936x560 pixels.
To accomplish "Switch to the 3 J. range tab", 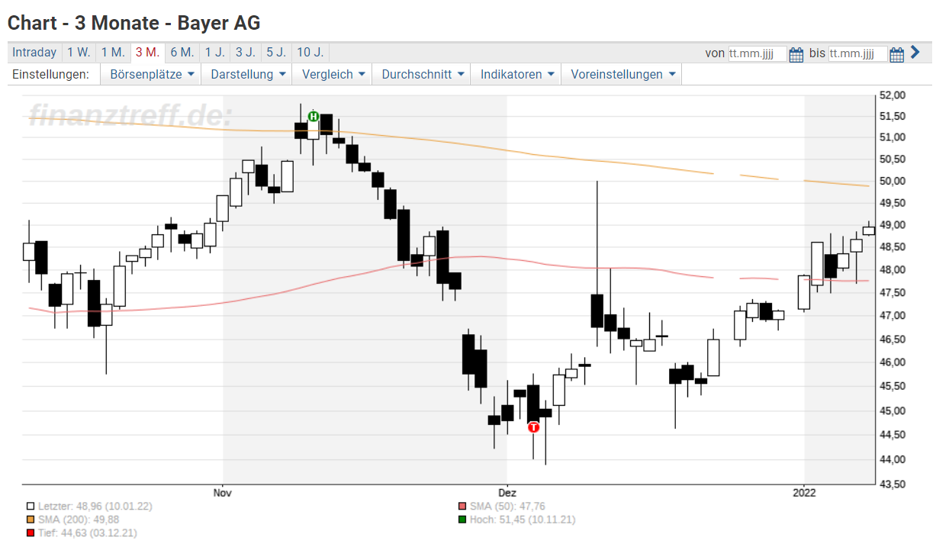I will click(246, 53).
